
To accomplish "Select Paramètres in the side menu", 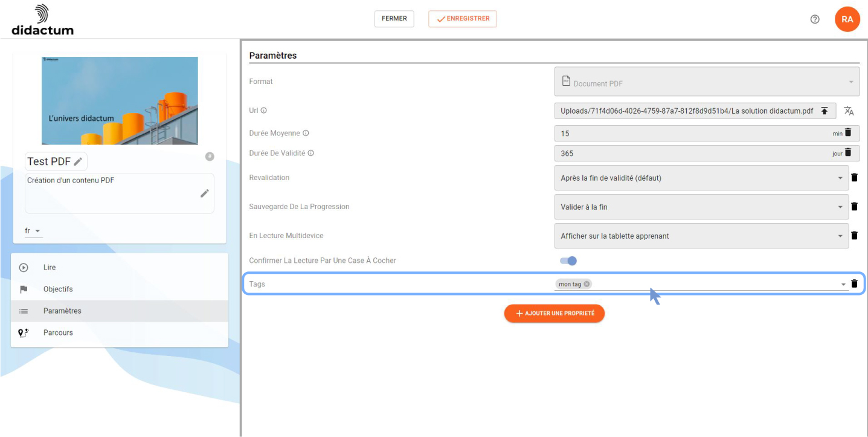I will pyautogui.click(x=120, y=311).
